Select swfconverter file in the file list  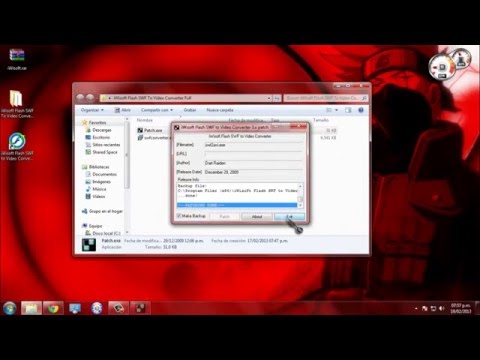tap(153, 138)
